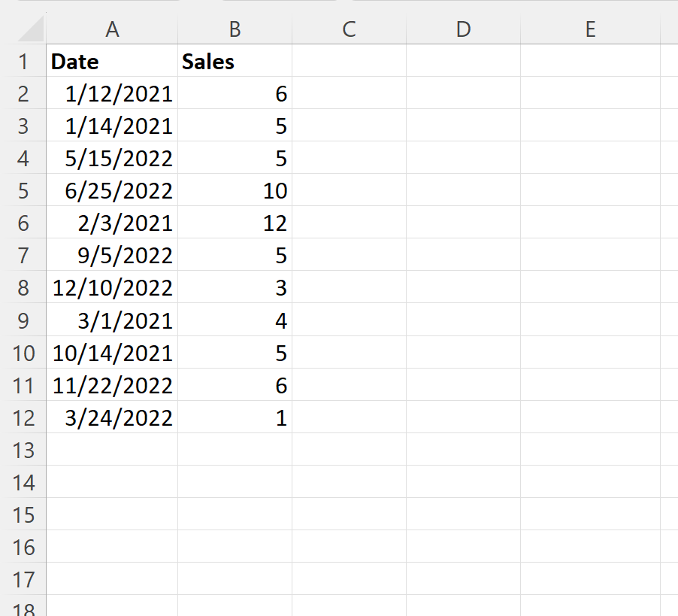
Task: Select column C header
Action: tap(348, 29)
